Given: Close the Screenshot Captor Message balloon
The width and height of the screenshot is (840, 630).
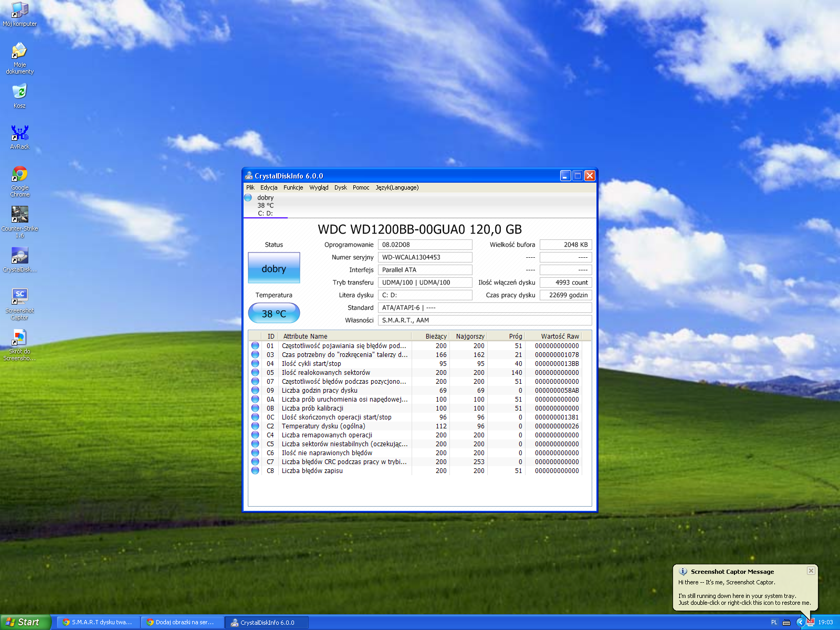Looking at the screenshot, I should pyautogui.click(x=811, y=571).
